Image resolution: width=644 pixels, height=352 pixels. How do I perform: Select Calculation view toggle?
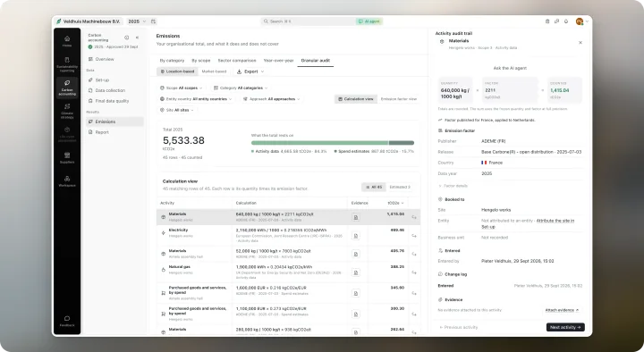(356, 99)
